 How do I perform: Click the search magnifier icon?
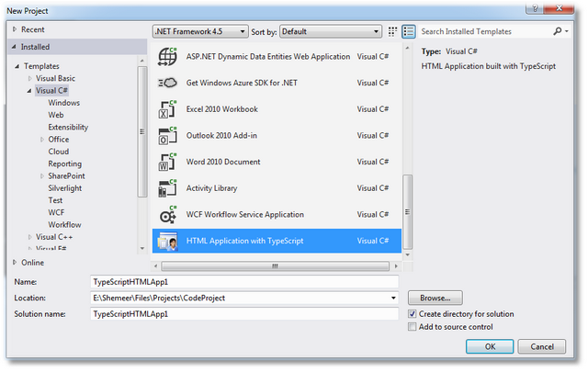click(x=558, y=31)
